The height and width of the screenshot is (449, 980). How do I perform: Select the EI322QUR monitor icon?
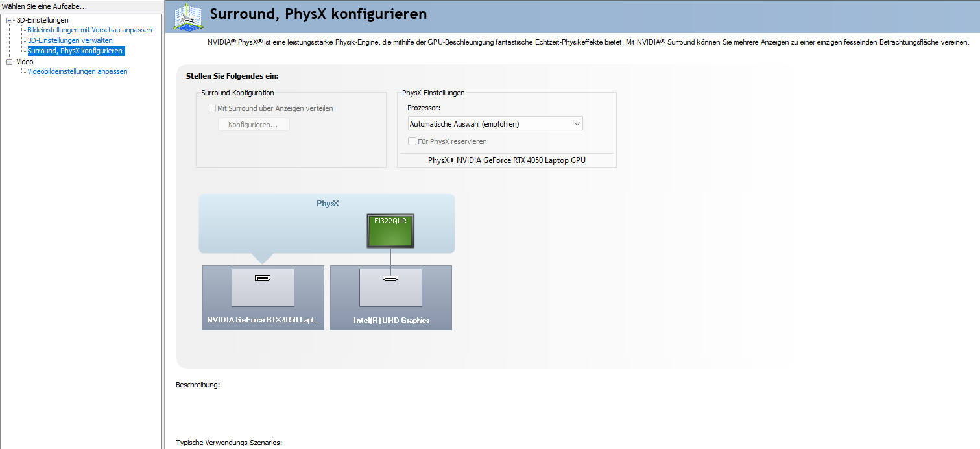pyautogui.click(x=390, y=231)
